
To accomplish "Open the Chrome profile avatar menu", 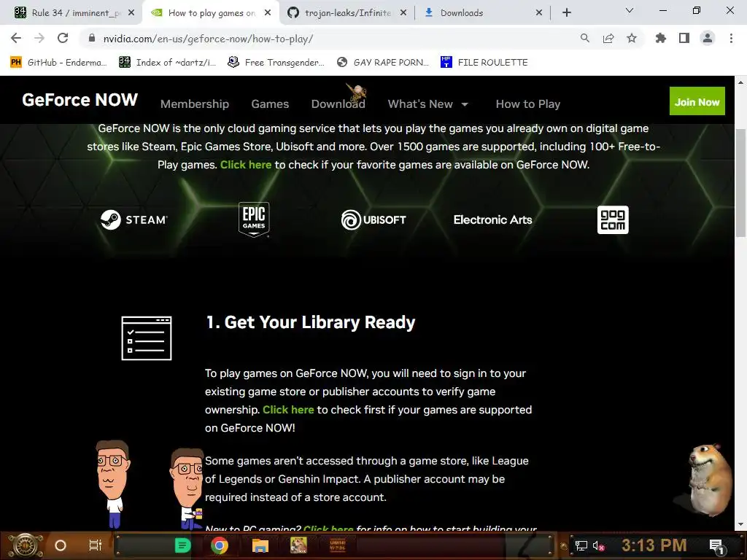I will click(x=708, y=39).
